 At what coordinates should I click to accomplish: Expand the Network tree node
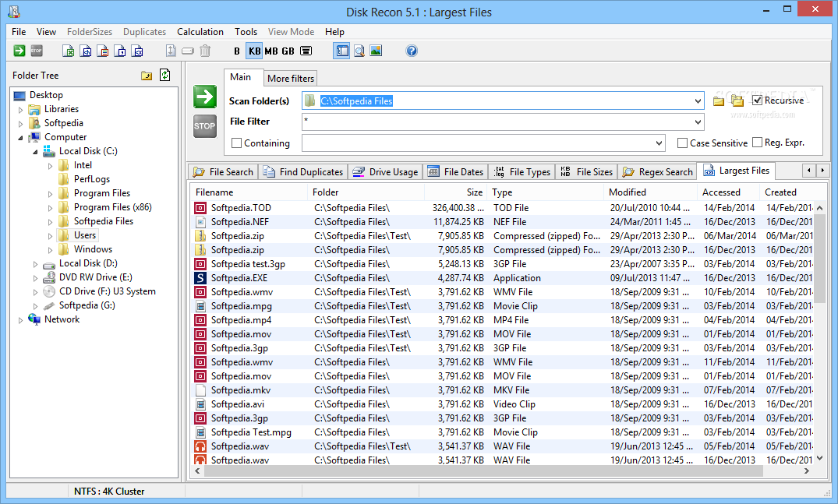pyautogui.click(x=21, y=320)
